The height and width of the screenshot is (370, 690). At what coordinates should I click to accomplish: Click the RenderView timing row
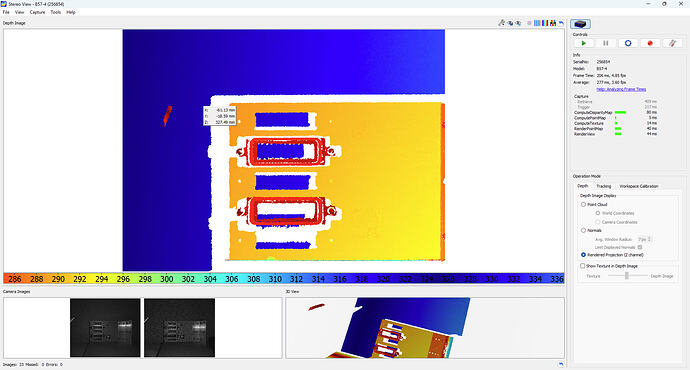click(615, 134)
